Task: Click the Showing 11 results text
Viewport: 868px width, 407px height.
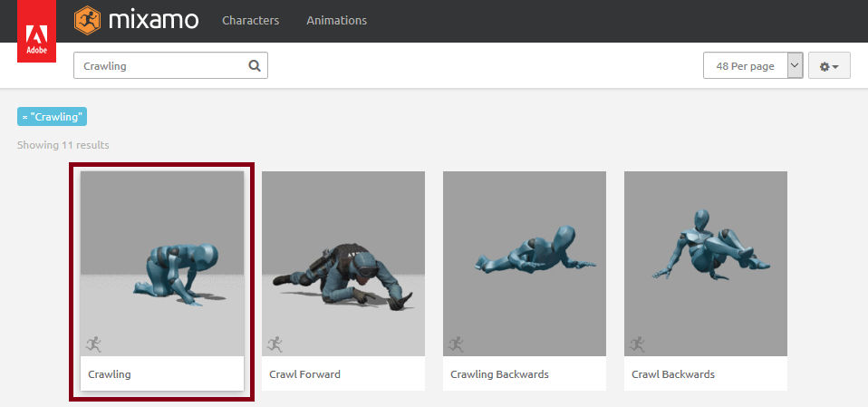Action: [63, 145]
